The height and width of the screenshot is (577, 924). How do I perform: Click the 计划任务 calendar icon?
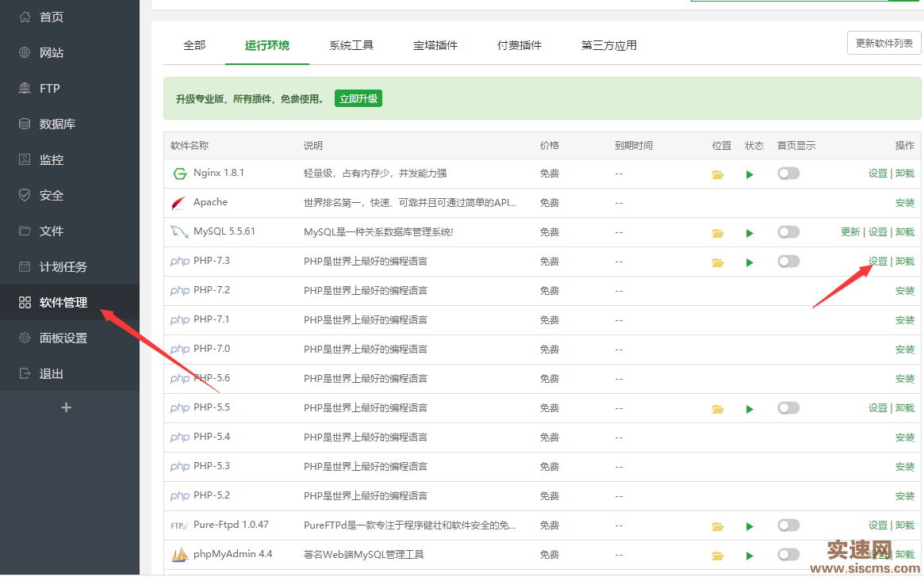tap(25, 267)
